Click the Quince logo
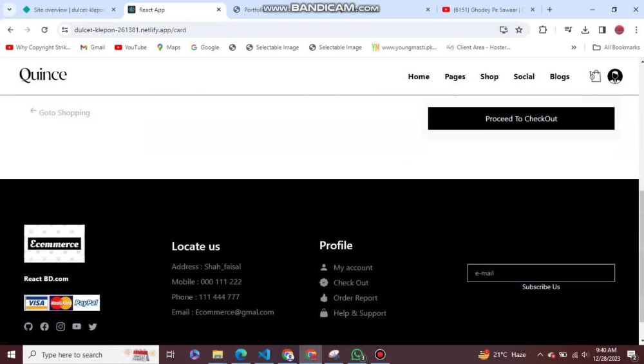 [x=43, y=75]
